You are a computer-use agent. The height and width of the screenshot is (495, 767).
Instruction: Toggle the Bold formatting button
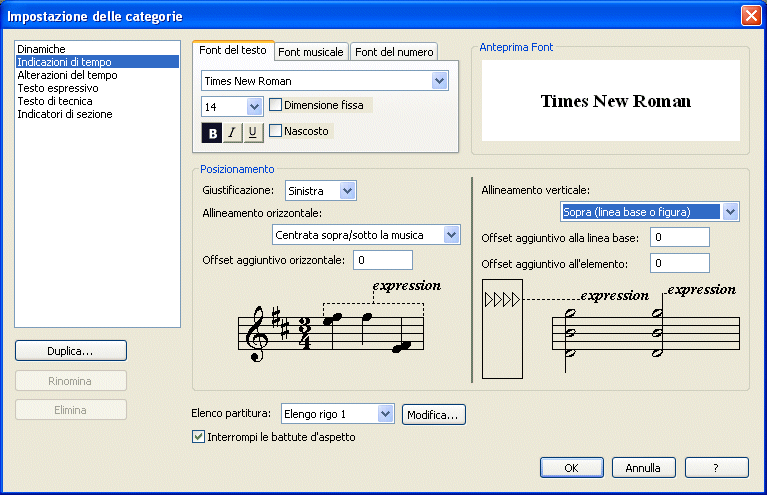pyautogui.click(x=212, y=133)
